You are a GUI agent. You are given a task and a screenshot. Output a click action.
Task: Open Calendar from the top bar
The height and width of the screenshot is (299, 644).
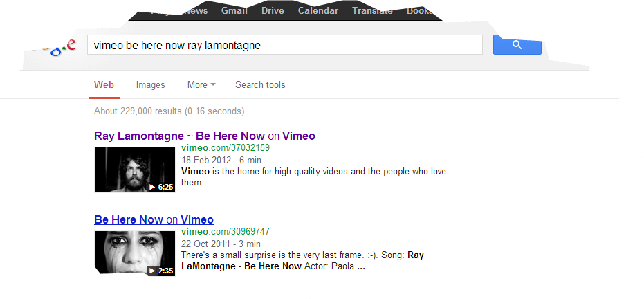click(318, 11)
